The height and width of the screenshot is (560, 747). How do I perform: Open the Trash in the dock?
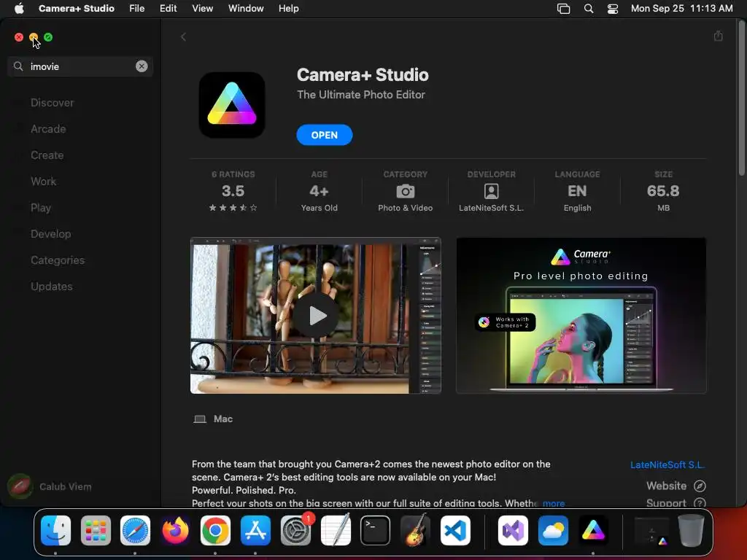[x=692, y=530]
